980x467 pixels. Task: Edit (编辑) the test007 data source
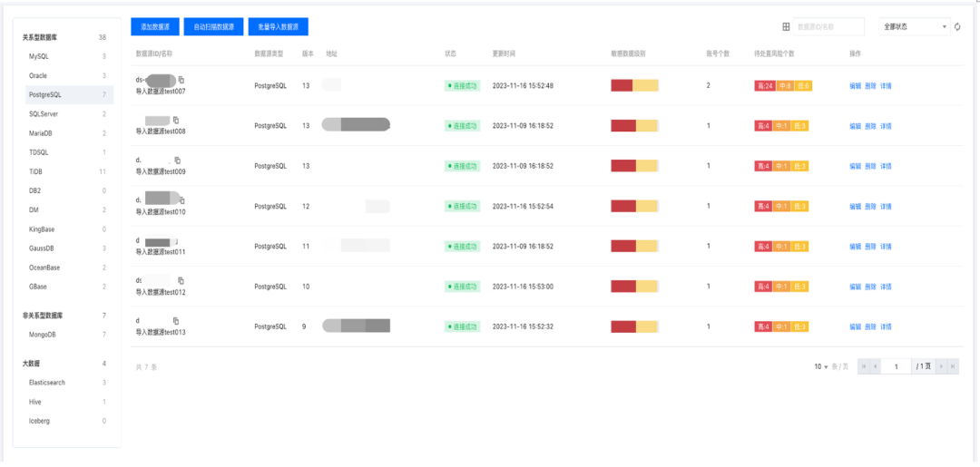[855, 85]
